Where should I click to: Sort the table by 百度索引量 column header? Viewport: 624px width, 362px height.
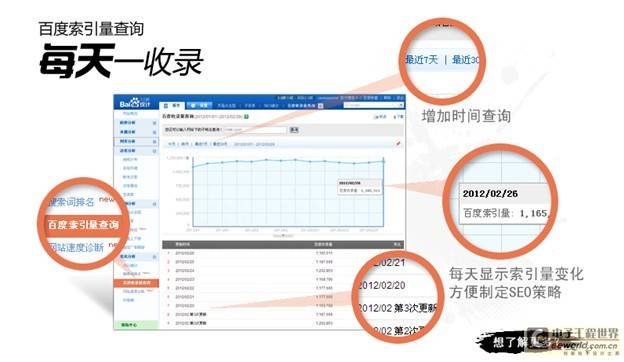coord(323,244)
